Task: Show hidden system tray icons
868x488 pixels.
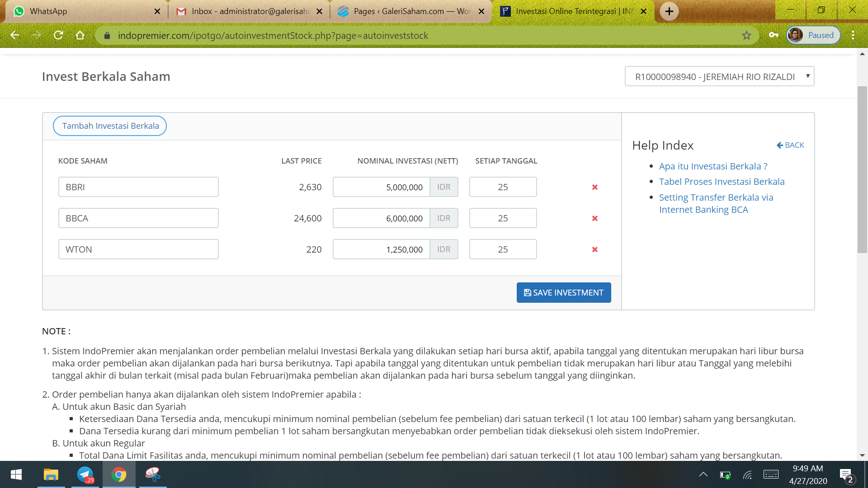Action: coord(703,474)
